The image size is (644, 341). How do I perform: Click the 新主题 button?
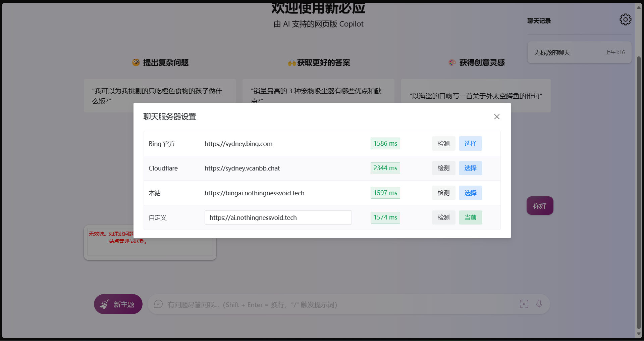click(x=118, y=304)
